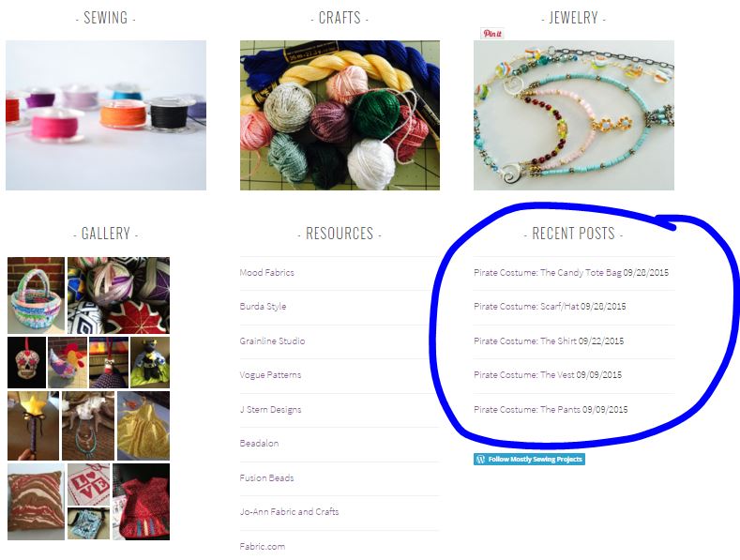The width and height of the screenshot is (740, 560).
Task: Open the Sewing thread bobbins image
Action: coord(106,115)
